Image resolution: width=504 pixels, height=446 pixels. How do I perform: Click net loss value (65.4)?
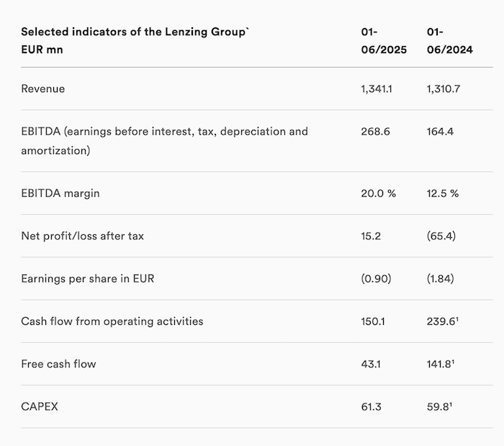(441, 236)
